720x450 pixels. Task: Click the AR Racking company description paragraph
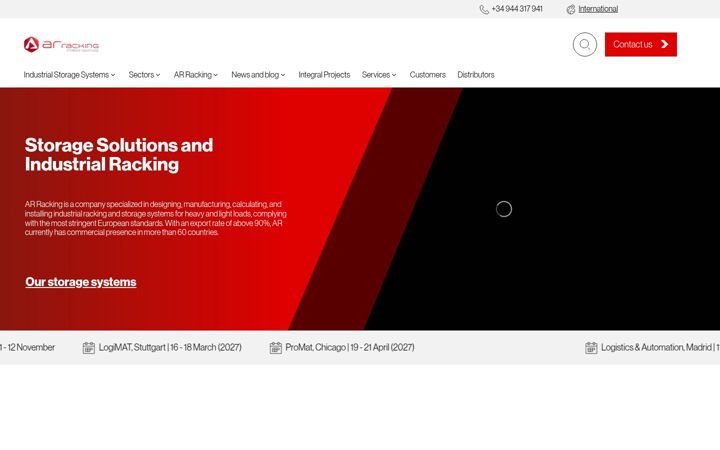[x=156, y=218]
